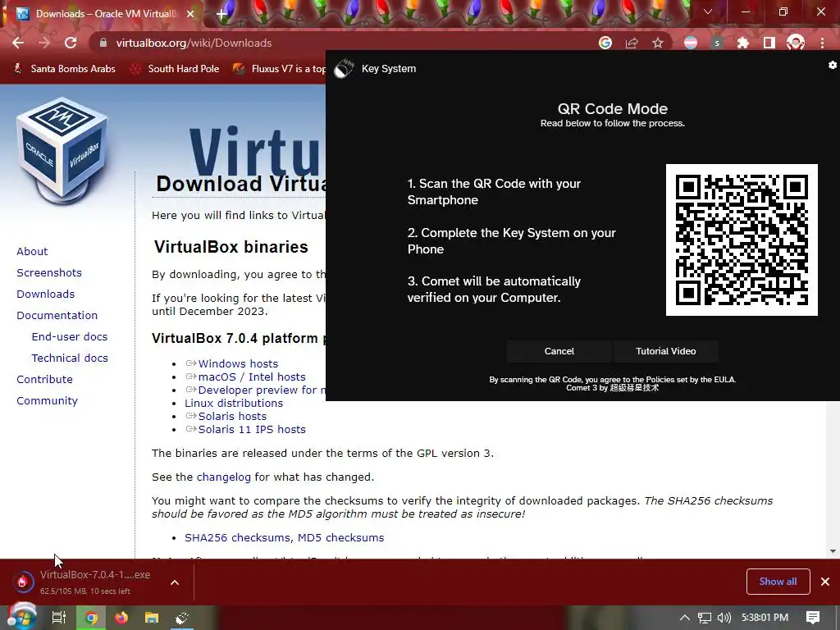Click the flag-striped extension icon
This screenshot has width=840, height=630.
point(691,43)
